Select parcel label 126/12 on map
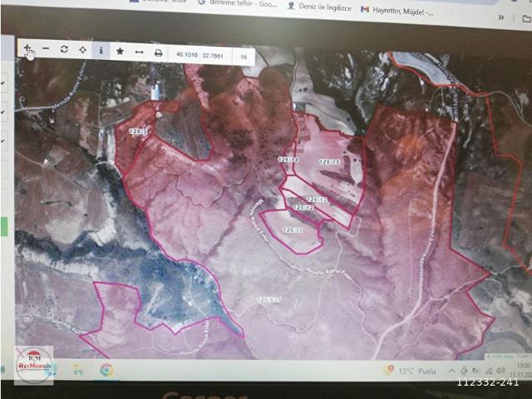Viewport: 532px width, 399px height. [x=303, y=207]
